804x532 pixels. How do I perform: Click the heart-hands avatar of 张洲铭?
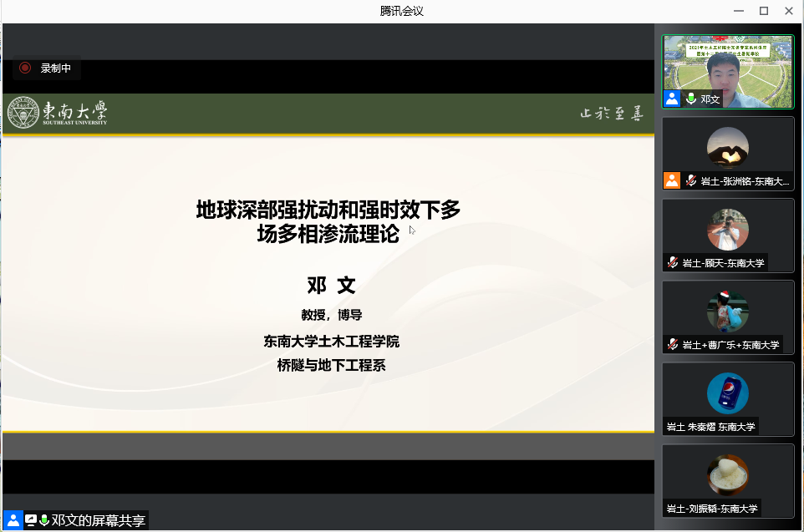[727, 148]
